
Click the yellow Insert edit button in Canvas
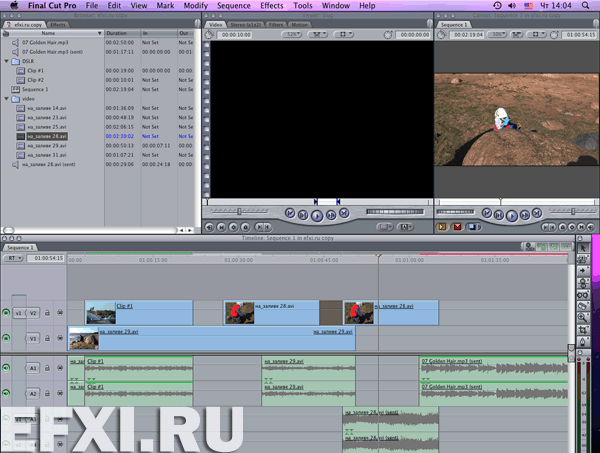(442, 227)
